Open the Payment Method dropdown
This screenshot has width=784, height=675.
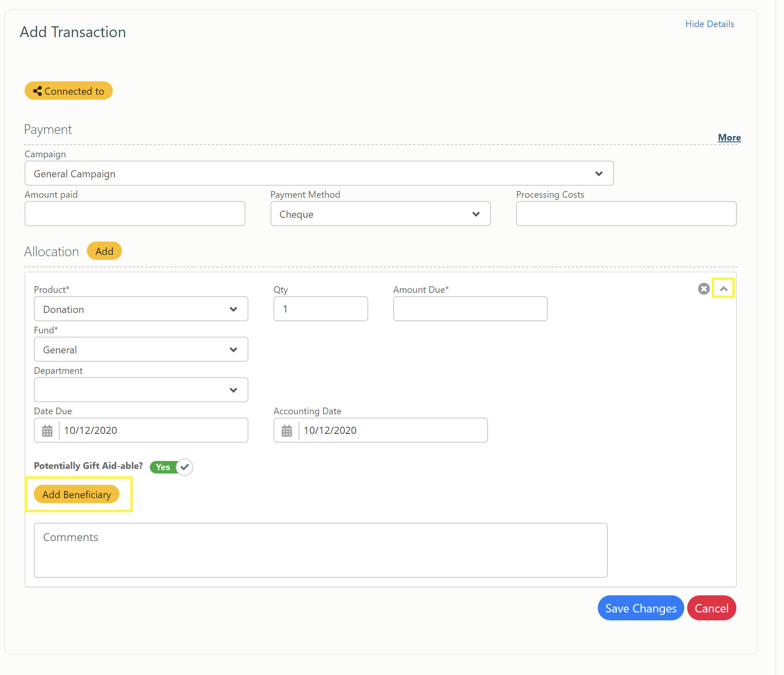[380, 214]
